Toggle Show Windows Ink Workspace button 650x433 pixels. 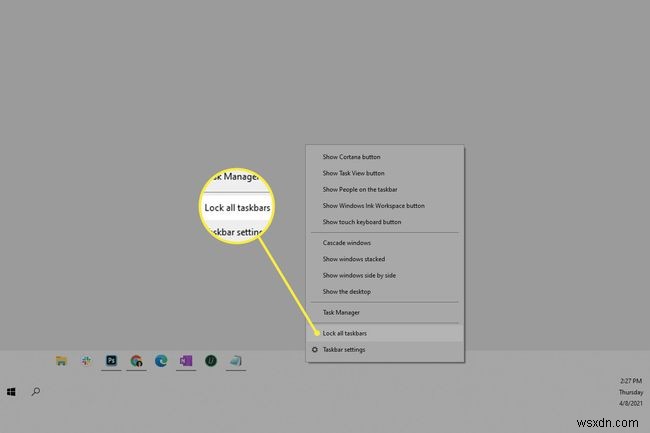[385, 206]
